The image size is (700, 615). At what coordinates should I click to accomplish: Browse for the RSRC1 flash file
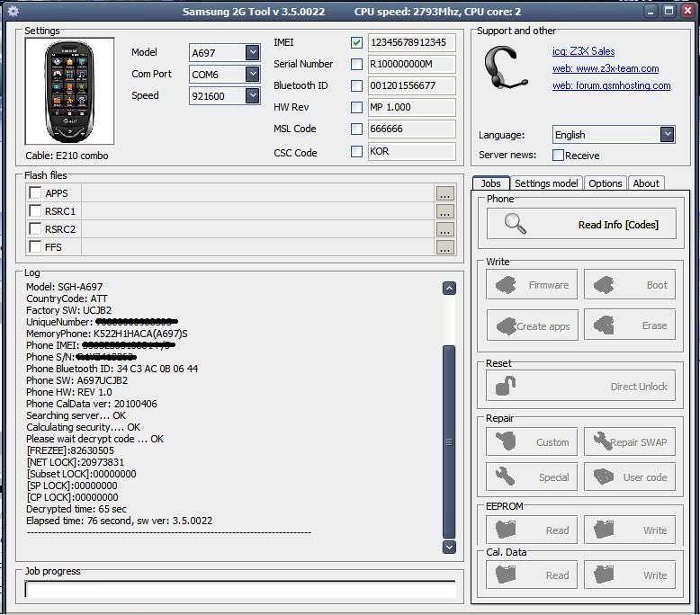[x=444, y=211]
